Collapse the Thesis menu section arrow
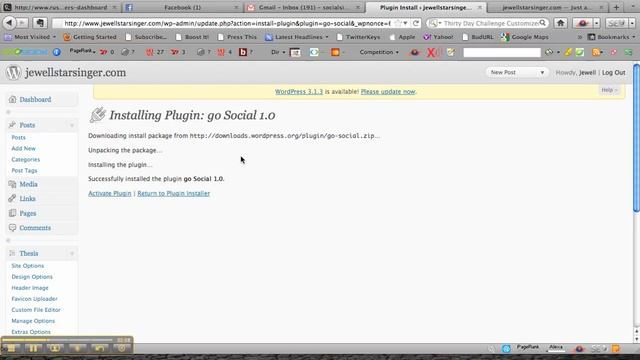This screenshot has height=360, width=640. [x=72, y=254]
